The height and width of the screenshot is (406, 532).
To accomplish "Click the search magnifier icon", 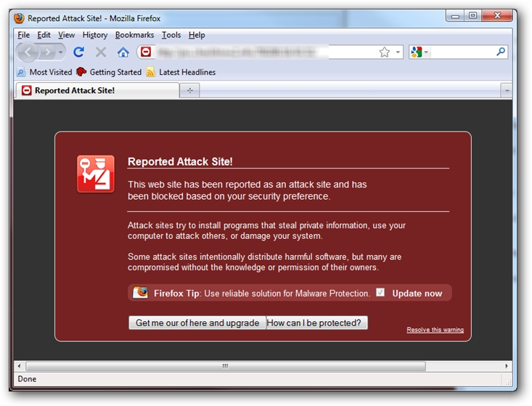I will 501,52.
